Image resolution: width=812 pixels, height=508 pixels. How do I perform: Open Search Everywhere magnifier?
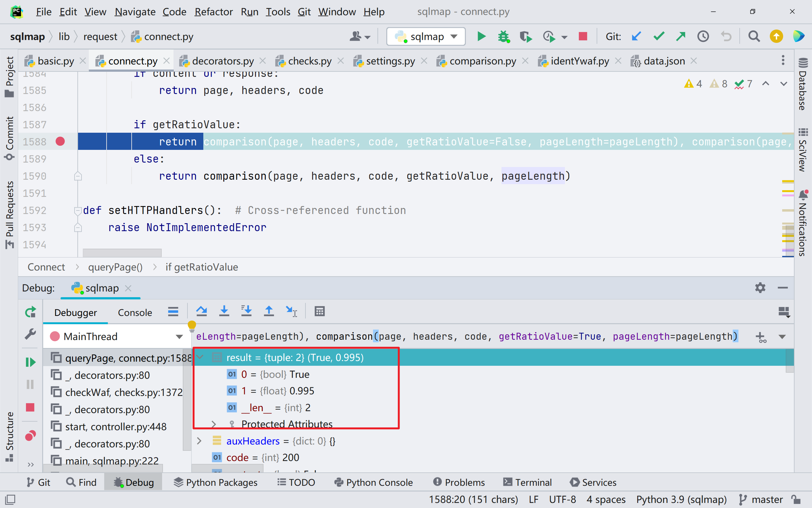click(754, 36)
